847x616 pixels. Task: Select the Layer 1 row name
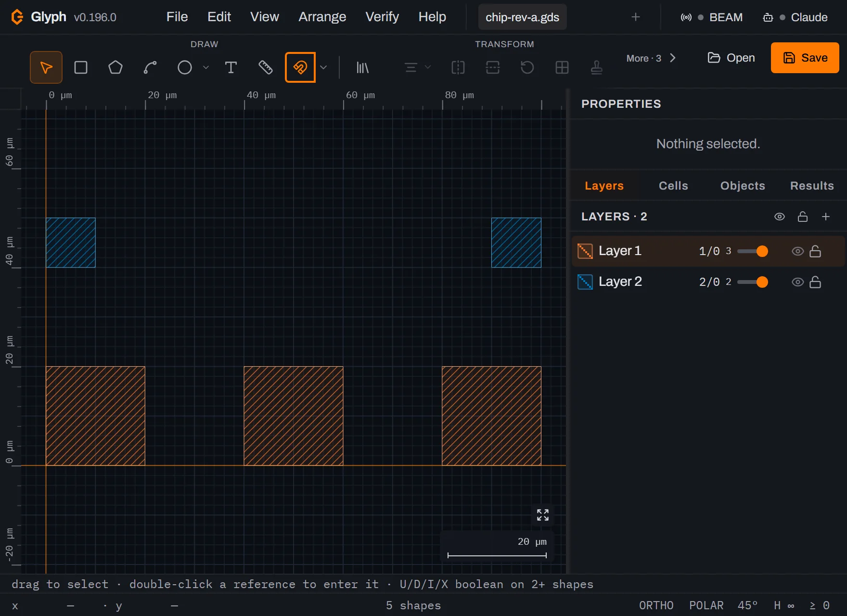pyautogui.click(x=620, y=251)
